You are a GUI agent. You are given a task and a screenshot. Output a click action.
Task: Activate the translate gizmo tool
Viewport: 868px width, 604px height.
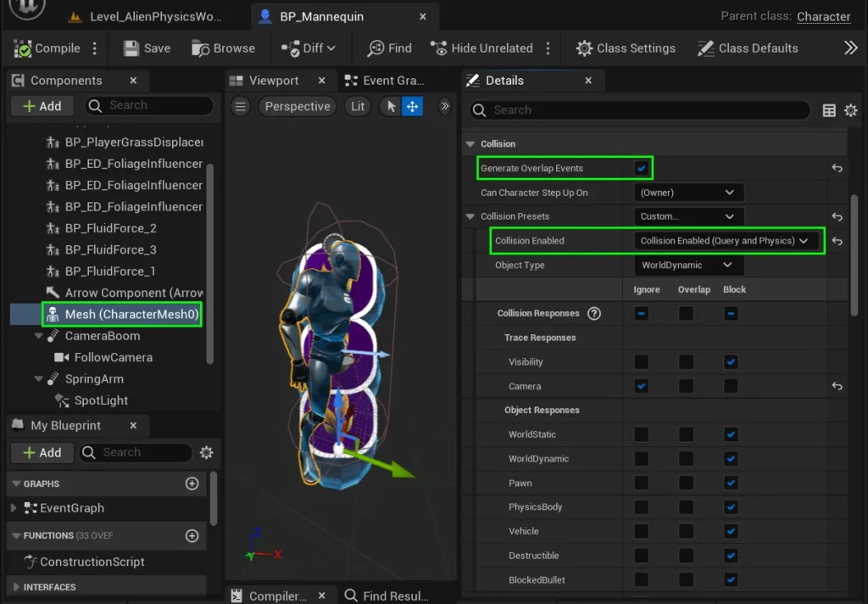pos(412,106)
